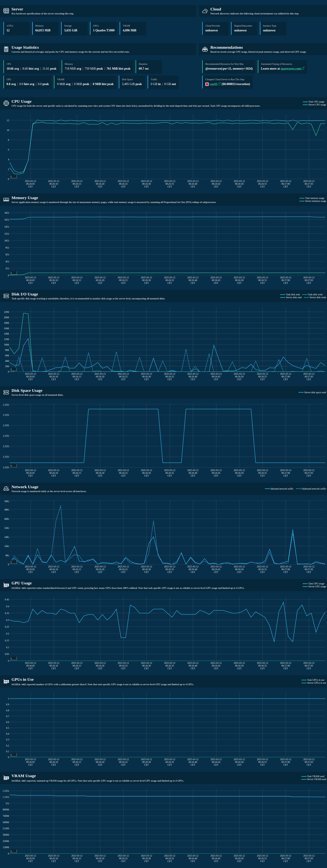Click the Network Usage section heading
Image resolution: width=327 pixels, height=868 pixels.
[x=25, y=487]
